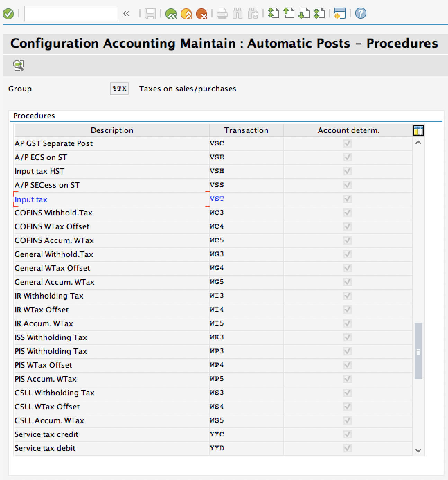Click the WG3 transaction code cell
The image size is (448, 480).
[247, 254]
